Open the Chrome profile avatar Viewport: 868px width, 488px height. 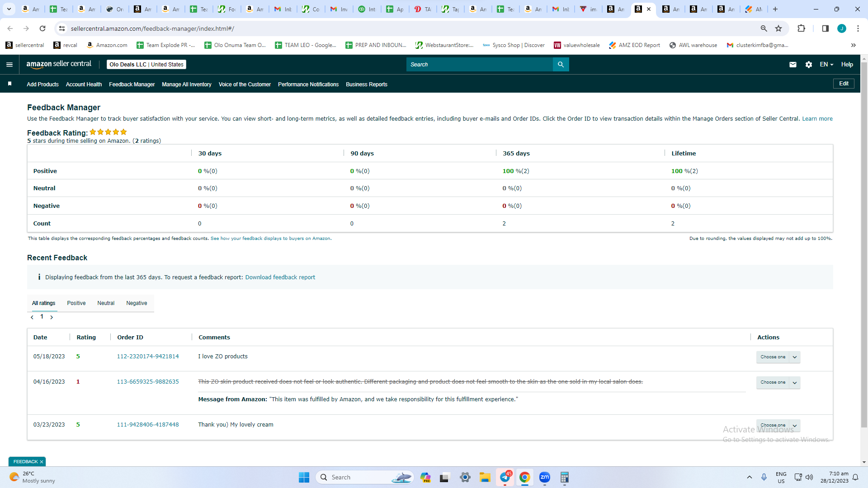[x=842, y=28]
